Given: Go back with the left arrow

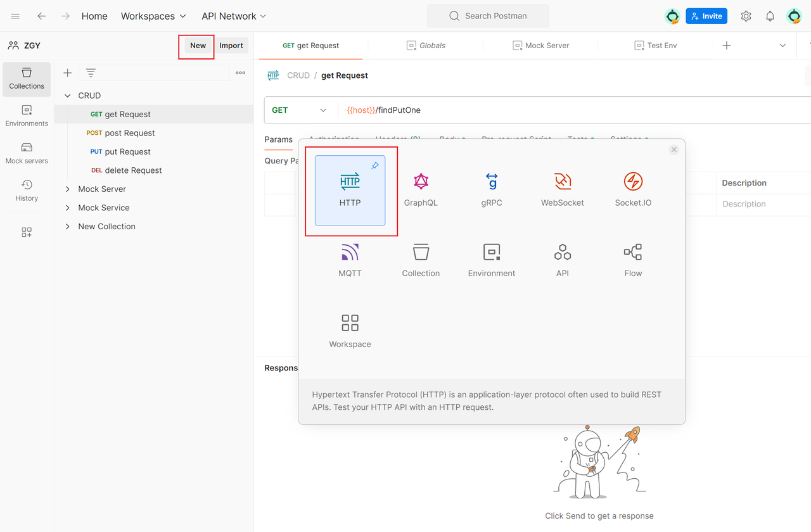Looking at the screenshot, I should tap(41, 16).
